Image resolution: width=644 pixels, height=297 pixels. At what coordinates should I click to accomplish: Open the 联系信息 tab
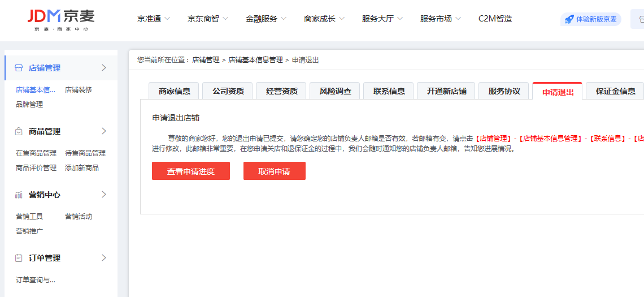pyautogui.click(x=389, y=91)
